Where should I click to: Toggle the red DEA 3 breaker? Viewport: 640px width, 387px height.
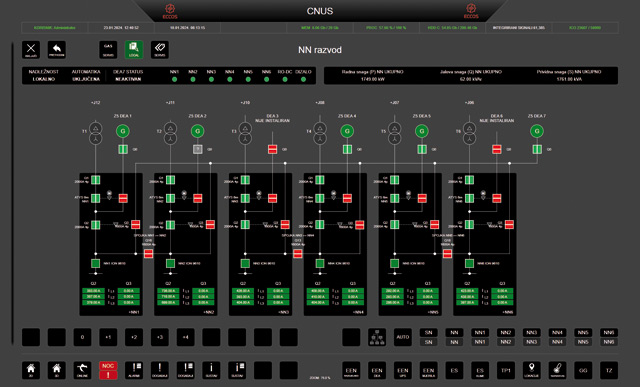pos(272,149)
